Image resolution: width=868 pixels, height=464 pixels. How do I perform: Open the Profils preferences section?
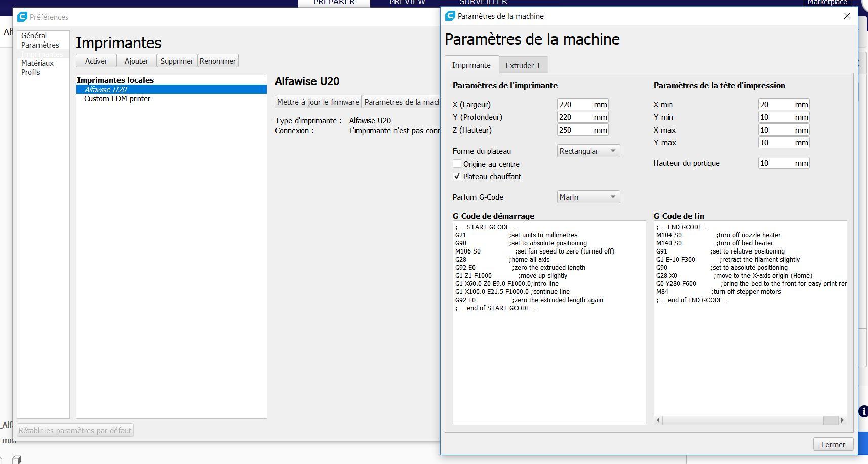click(x=30, y=72)
